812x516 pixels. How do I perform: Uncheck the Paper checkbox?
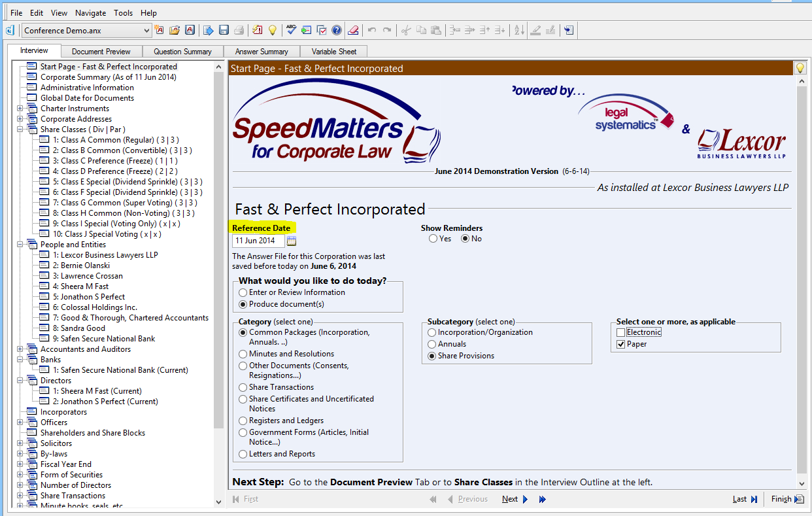click(x=620, y=344)
